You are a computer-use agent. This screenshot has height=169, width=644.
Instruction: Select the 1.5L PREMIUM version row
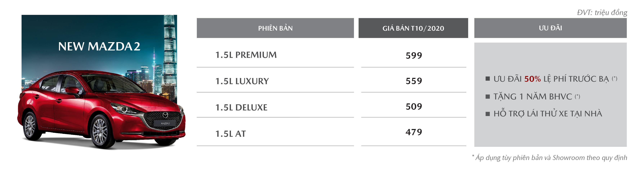(x=275, y=55)
